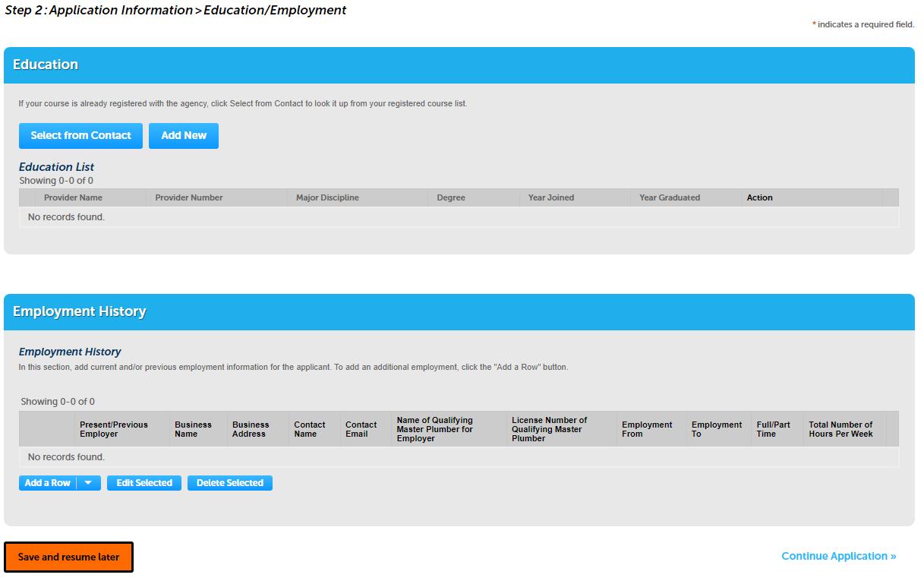Click No records found in Employment History table

[x=66, y=457]
